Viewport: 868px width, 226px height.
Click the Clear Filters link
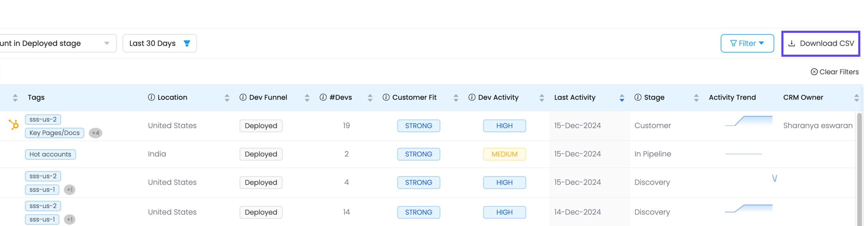click(834, 72)
